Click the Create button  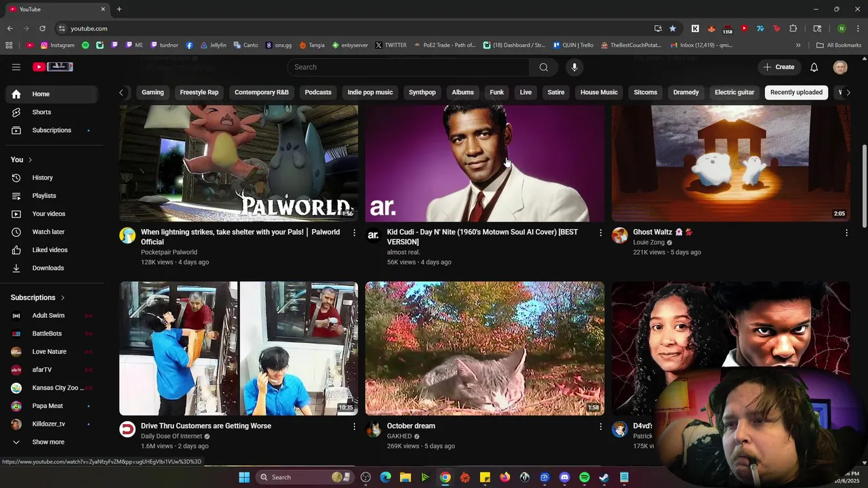click(x=778, y=67)
